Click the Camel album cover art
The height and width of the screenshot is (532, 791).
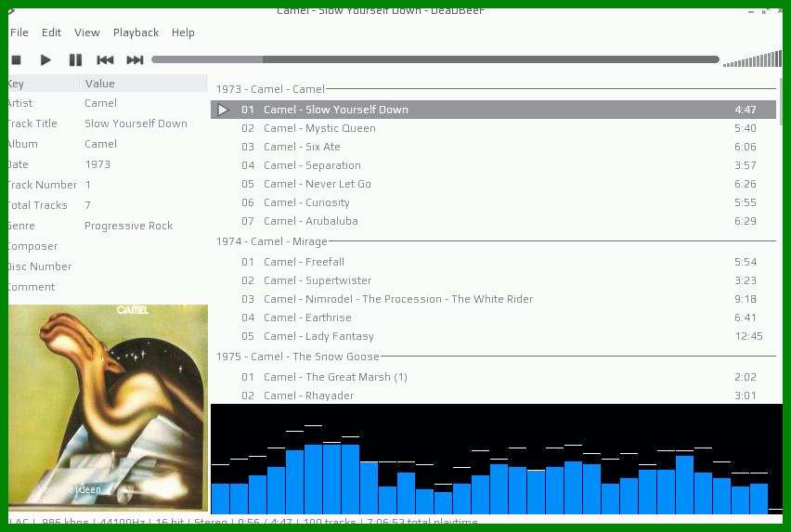click(x=108, y=407)
